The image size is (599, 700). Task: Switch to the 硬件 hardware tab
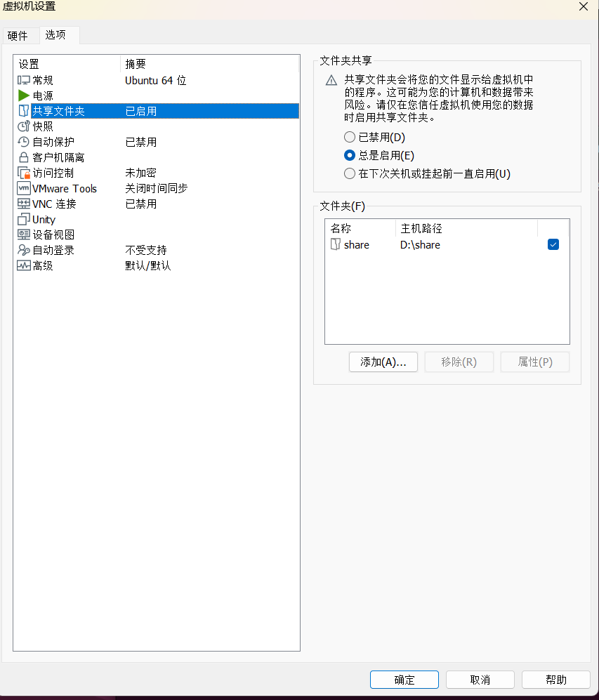18,36
